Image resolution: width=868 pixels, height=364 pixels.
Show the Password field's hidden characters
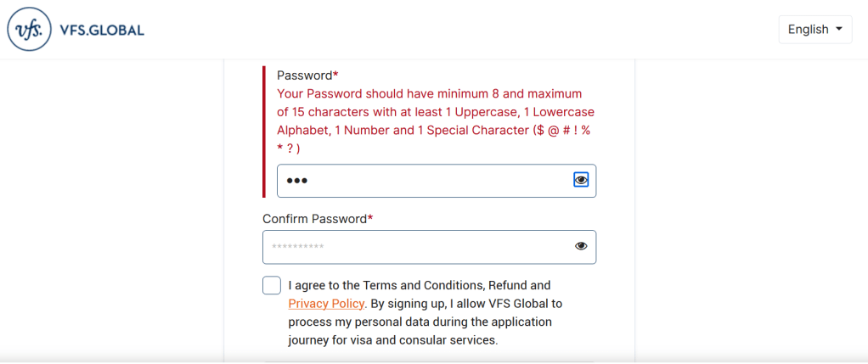pos(581,180)
